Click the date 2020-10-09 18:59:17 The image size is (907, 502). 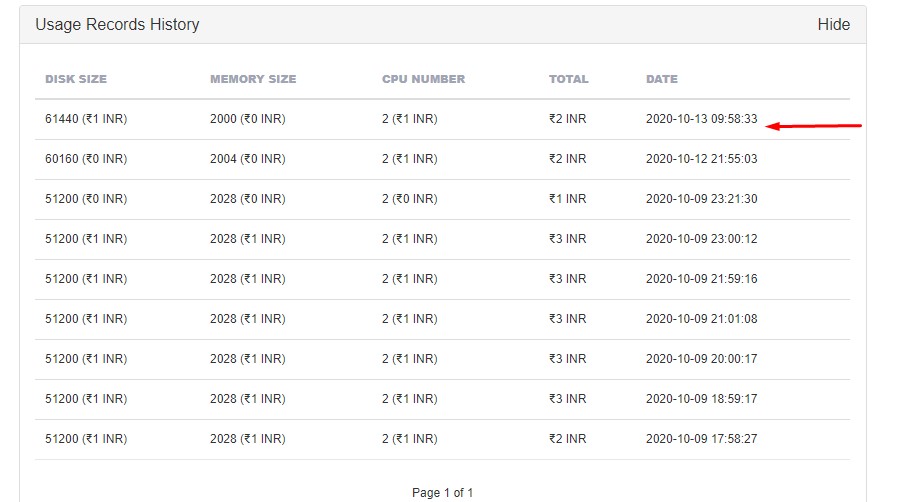click(701, 399)
